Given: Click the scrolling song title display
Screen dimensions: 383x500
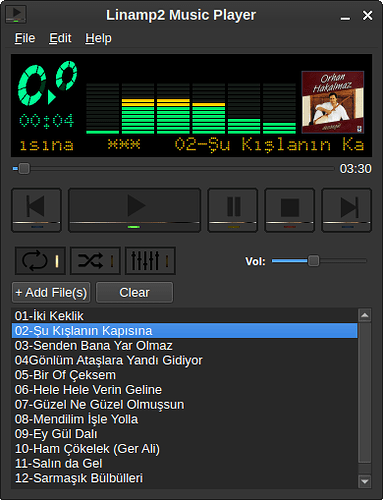Looking at the screenshot, I should 191,145.
